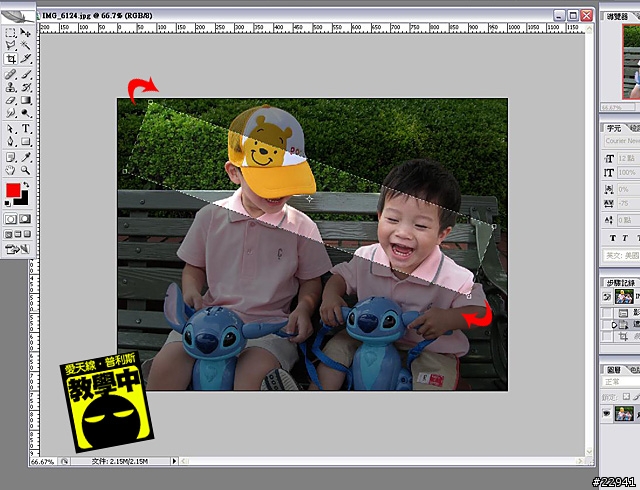Select the crop history state

[x=627, y=336]
